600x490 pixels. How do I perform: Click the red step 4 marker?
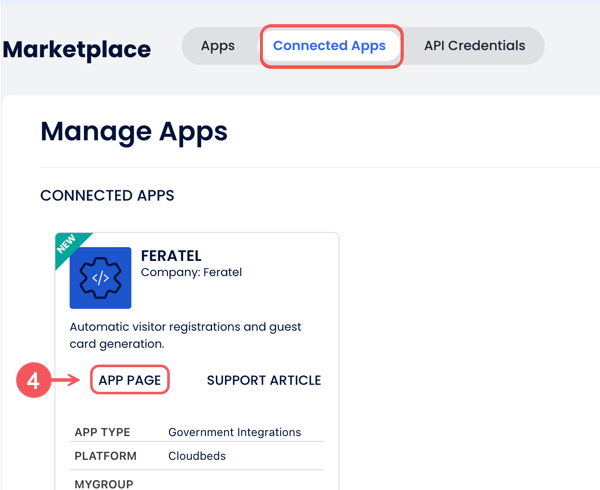pyautogui.click(x=32, y=381)
